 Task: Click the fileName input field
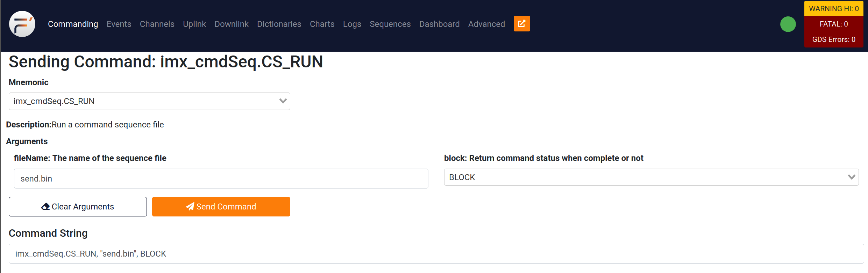click(x=221, y=179)
